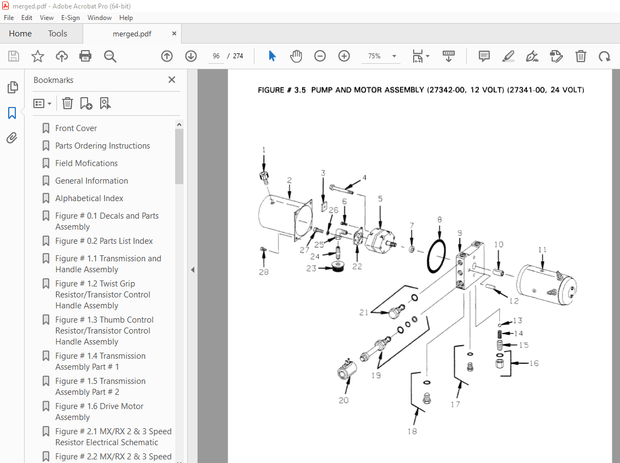
Task: Switch on scrolling mode (reading) icon
Action: coord(448,56)
